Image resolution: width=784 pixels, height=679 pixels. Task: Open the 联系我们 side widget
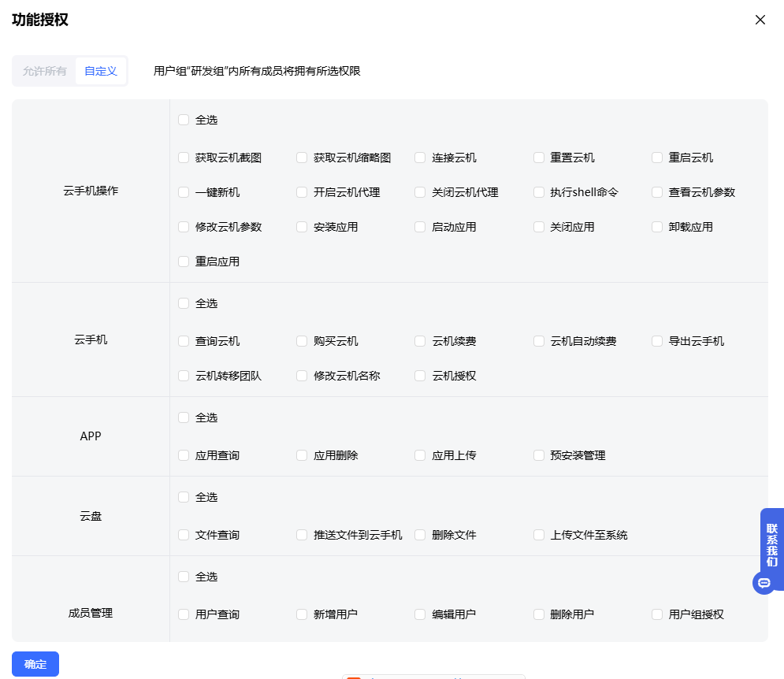pos(771,545)
